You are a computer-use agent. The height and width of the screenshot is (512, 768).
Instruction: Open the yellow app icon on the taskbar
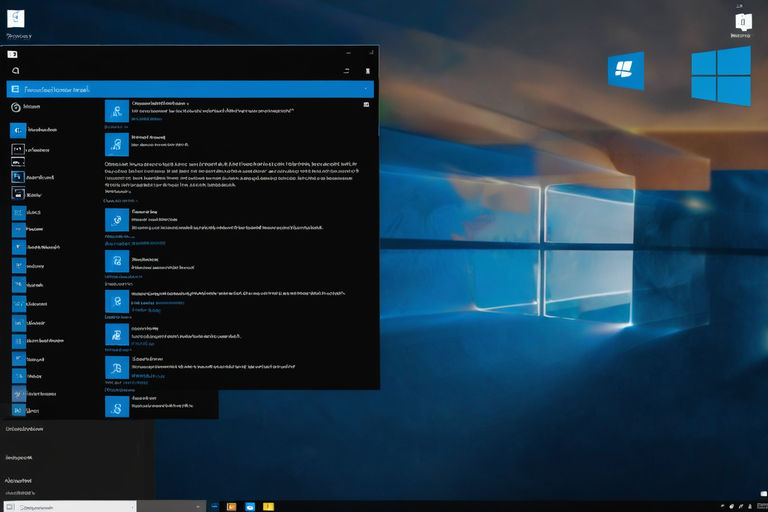pyautogui.click(x=268, y=507)
